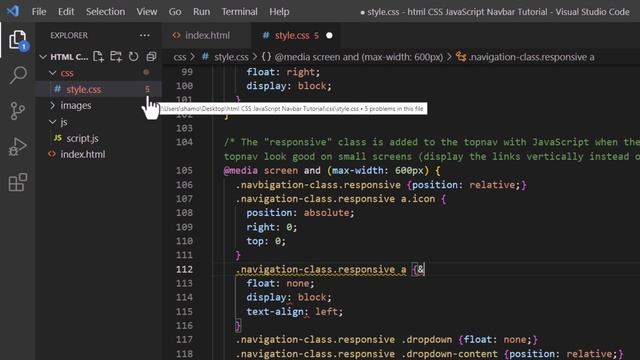Open the Run and Debug view
Screen dimensions: 640x360
pos(18,147)
